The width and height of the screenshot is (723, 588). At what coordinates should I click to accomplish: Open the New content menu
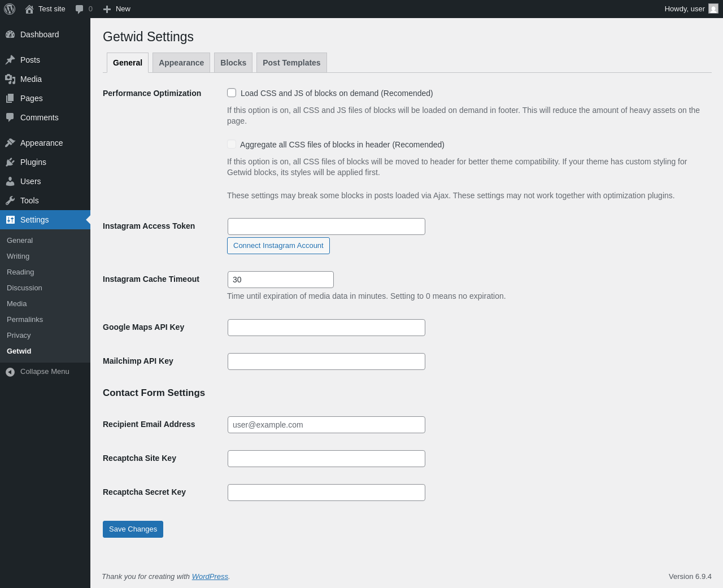tap(117, 9)
